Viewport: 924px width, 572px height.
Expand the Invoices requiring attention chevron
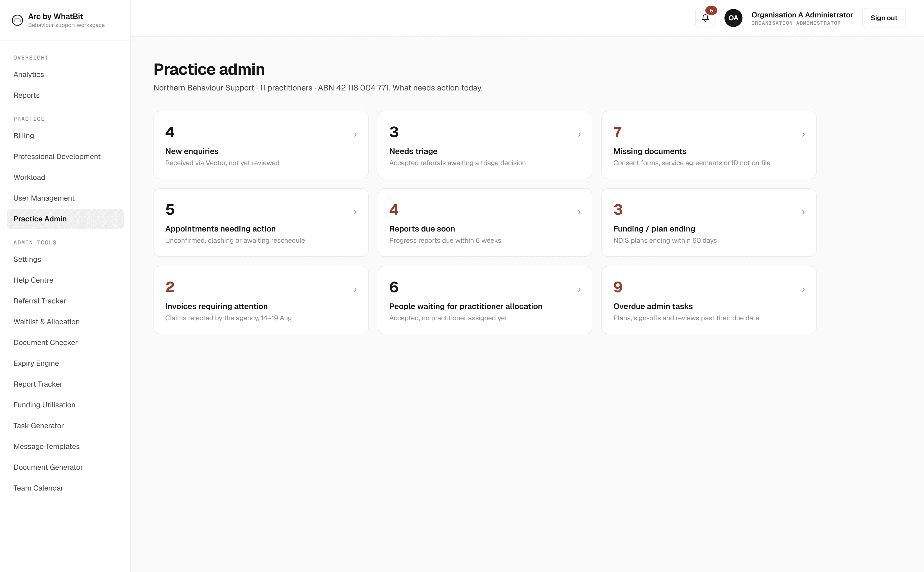point(355,290)
